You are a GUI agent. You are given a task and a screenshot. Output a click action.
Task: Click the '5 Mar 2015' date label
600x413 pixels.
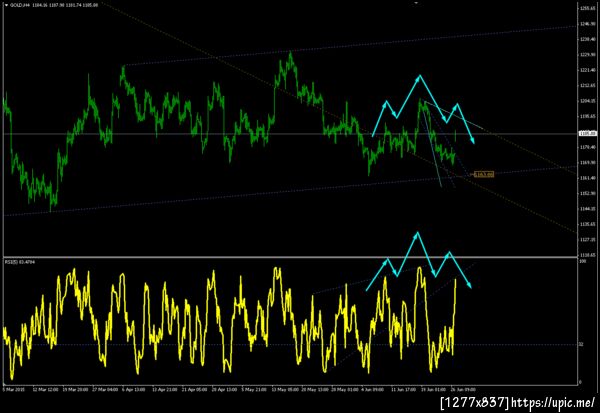point(13,389)
